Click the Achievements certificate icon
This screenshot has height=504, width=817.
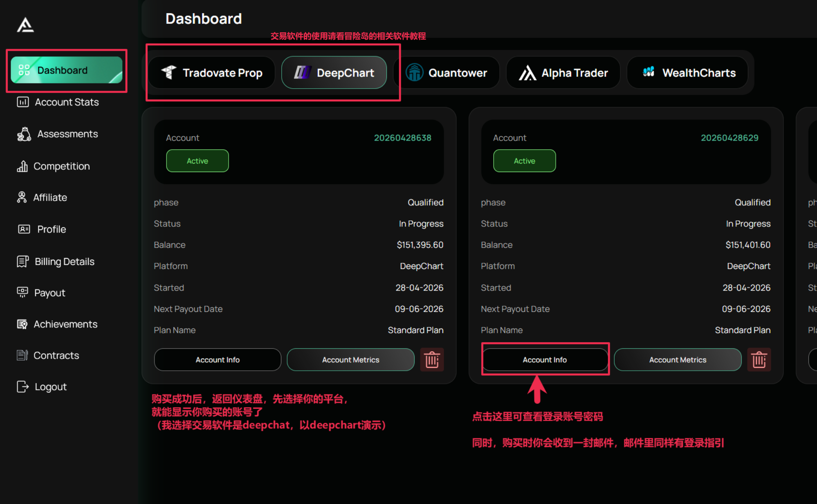[22, 324]
